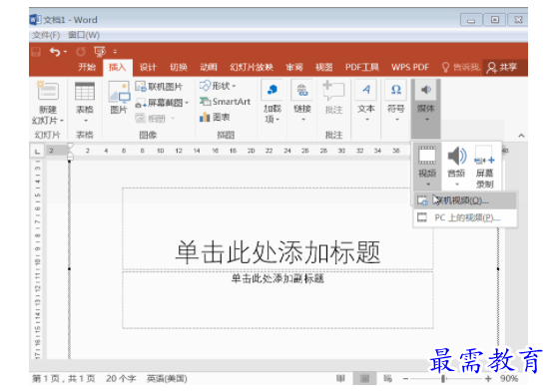
Task: Open the 形状 shapes dropdown
Action: click(218, 86)
